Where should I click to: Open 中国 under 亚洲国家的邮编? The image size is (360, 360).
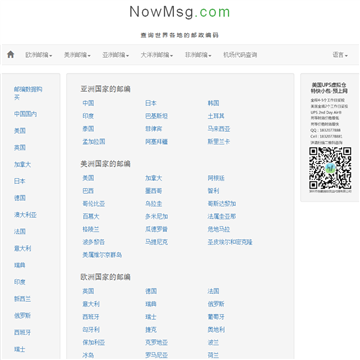(x=88, y=103)
